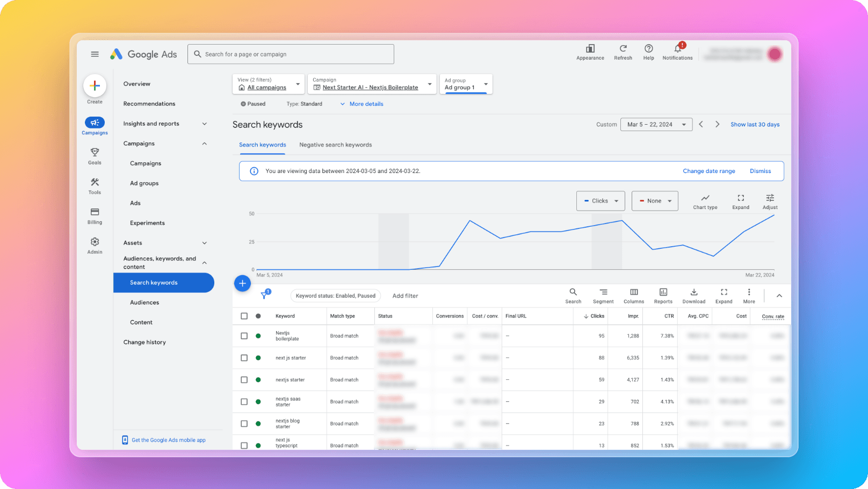Open the Campaigns section icon in left rail
Image resolution: width=868 pixels, height=489 pixels.
point(95,124)
